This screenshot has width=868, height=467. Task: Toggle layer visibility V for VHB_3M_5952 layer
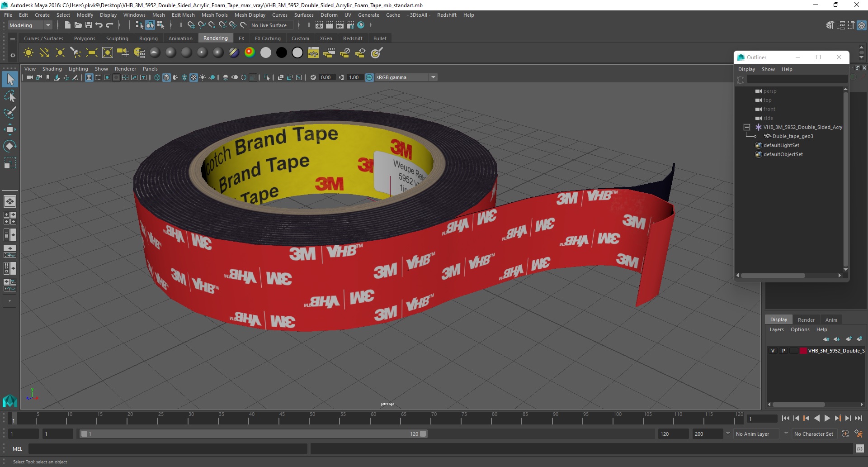tap(773, 351)
